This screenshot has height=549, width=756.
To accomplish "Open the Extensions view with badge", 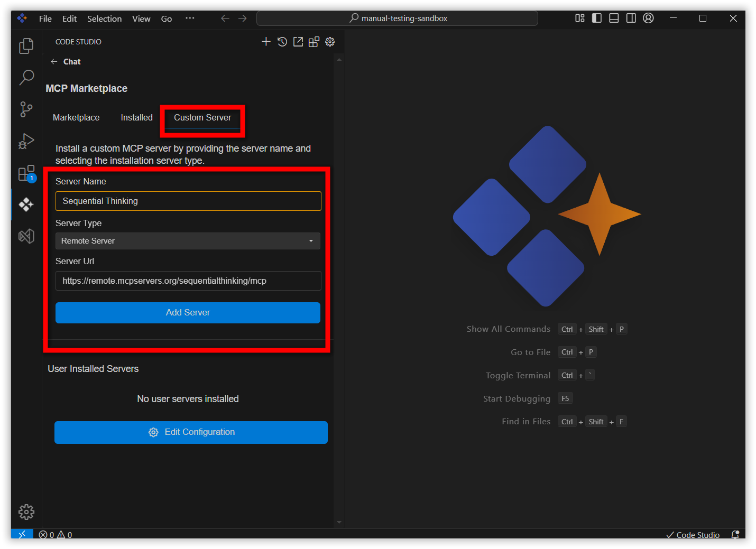I will [26, 173].
